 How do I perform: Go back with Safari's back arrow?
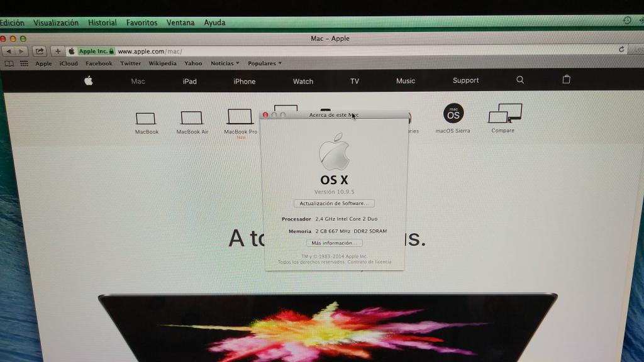click(x=9, y=52)
